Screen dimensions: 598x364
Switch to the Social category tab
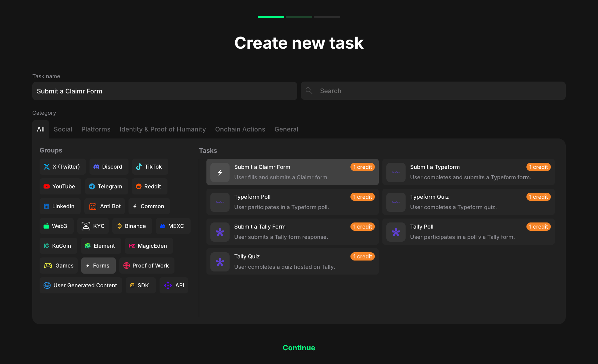(63, 129)
